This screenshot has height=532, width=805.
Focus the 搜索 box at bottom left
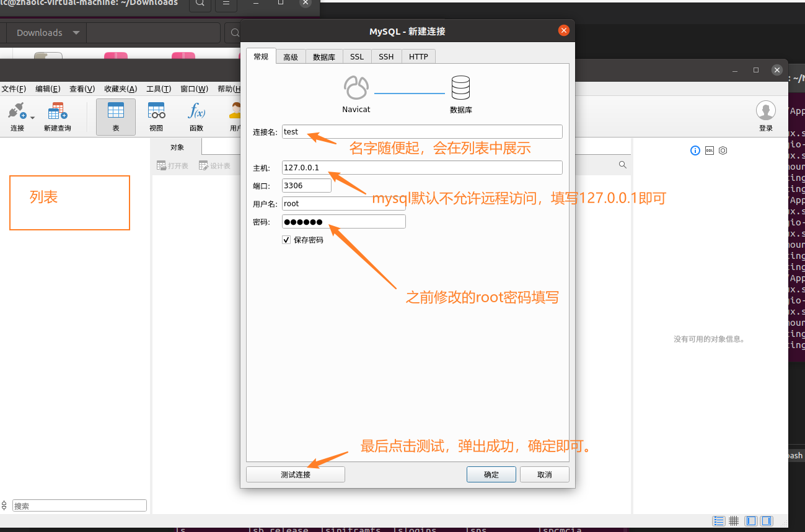(x=79, y=505)
